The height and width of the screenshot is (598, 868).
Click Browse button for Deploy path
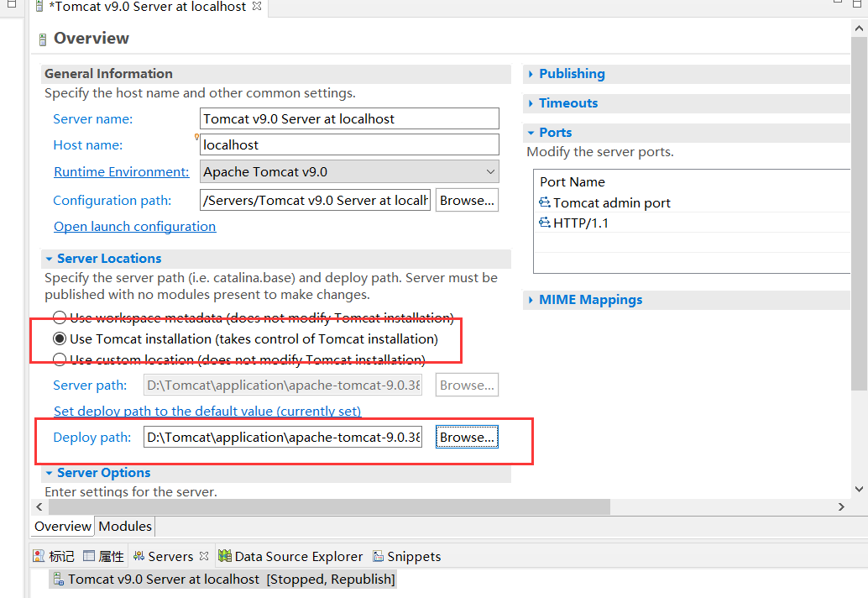coord(467,437)
